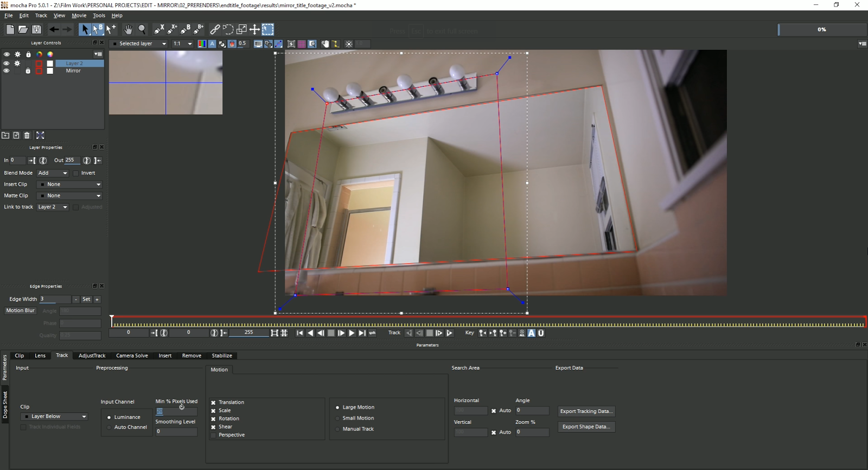
Task: Hide Layer 2 using its eye icon
Action: click(7, 63)
